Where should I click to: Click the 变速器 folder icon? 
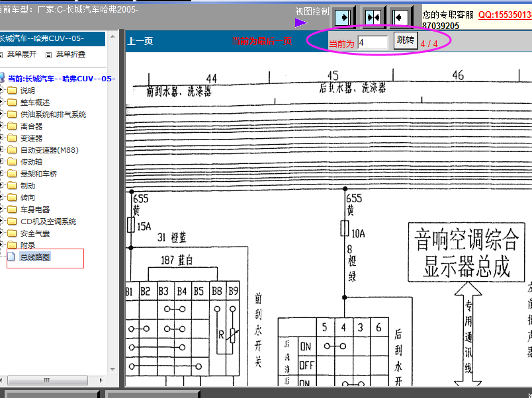[12, 138]
